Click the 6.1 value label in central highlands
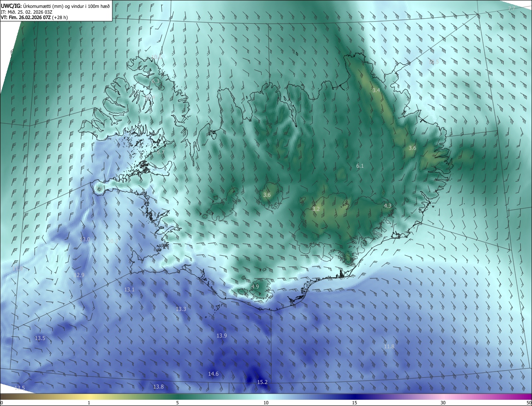The width and height of the screenshot is (532, 406). click(x=360, y=166)
